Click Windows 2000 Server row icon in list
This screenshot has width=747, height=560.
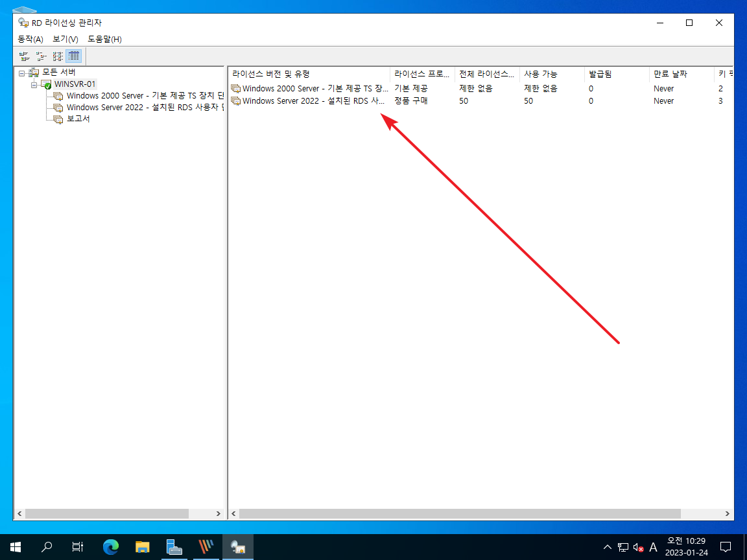[x=236, y=89]
